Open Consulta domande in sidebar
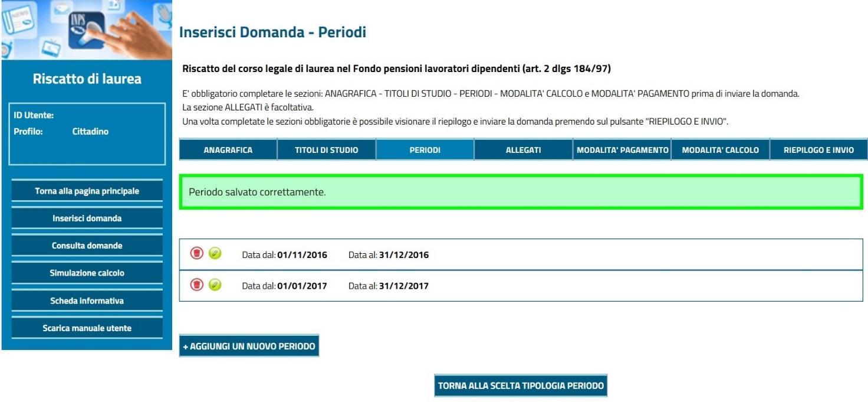 87,246
